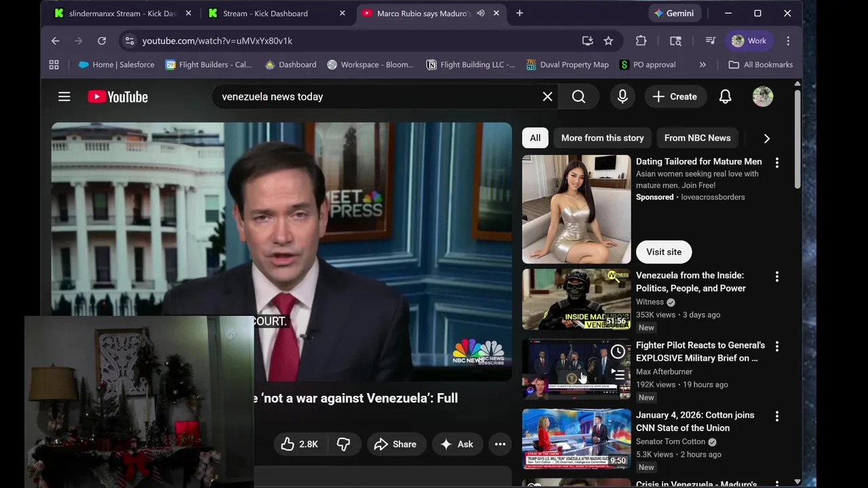Viewport: 868px width, 488px height.
Task: Expand hidden bookmarks with double chevron
Action: (703, 64)
